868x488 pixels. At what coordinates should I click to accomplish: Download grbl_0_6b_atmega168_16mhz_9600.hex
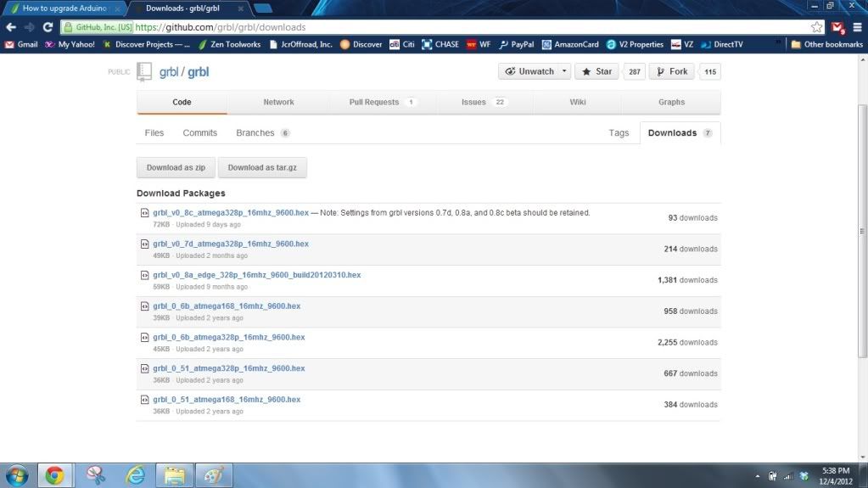pyautogui.click(x=227, y=306)
